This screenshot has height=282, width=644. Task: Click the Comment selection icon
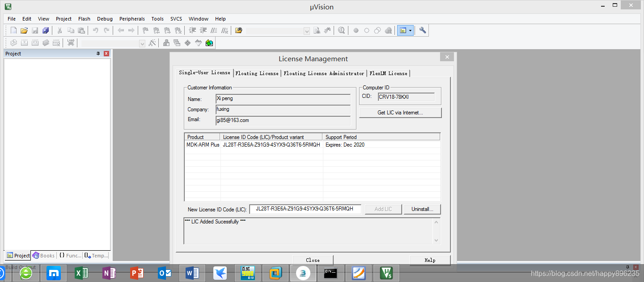214,30
